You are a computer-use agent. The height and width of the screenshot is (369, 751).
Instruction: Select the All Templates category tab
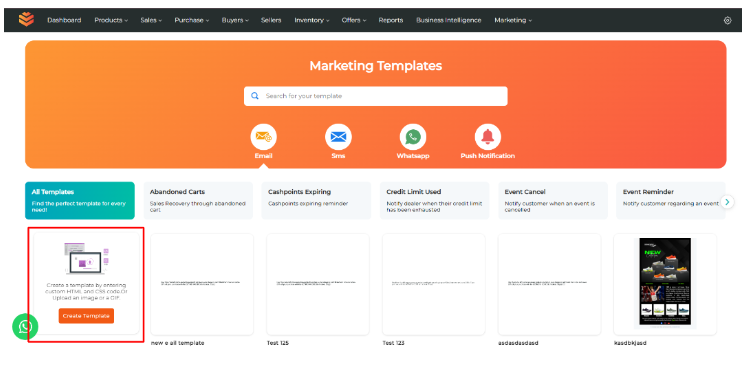click(x=80, y=200)
